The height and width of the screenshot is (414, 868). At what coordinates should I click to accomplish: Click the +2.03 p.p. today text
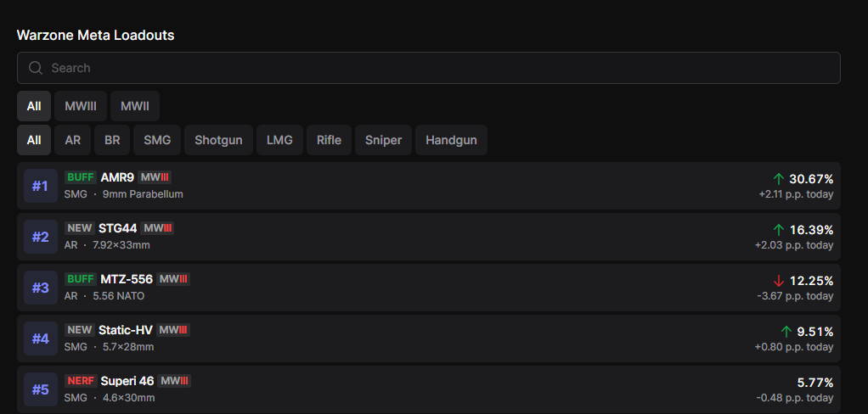(x=794, y=245)
